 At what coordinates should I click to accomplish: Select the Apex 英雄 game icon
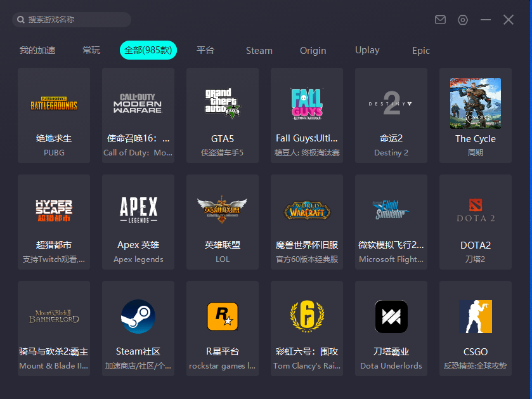(138, 210)
